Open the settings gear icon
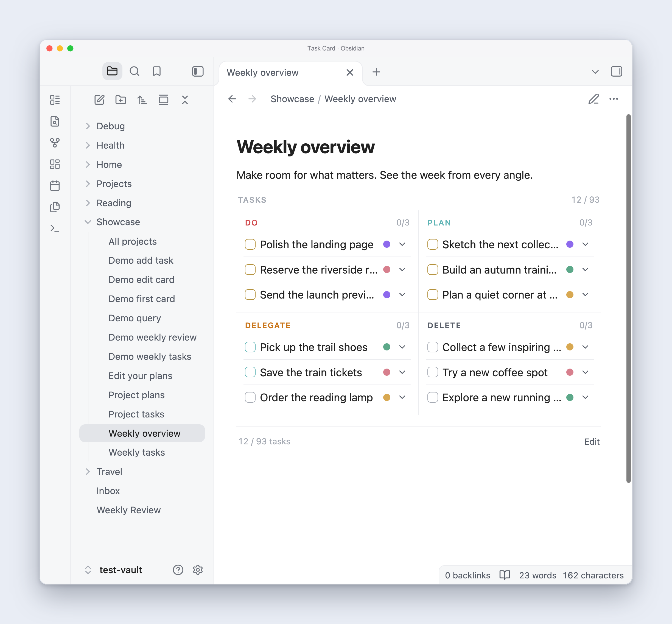Image resolution: width=672 pixels, height=624 pixels. pyautogui.click(x=198, y=570)
